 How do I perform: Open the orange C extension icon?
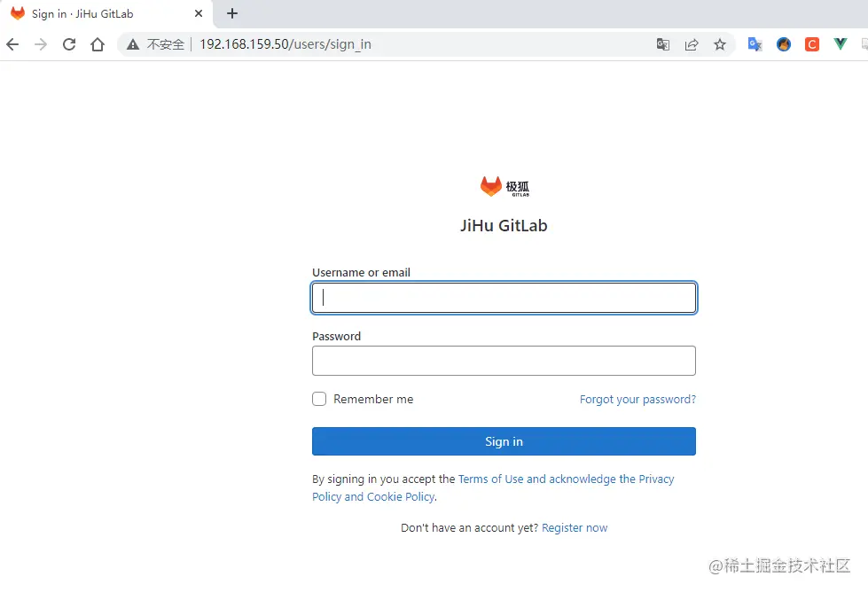812,44
